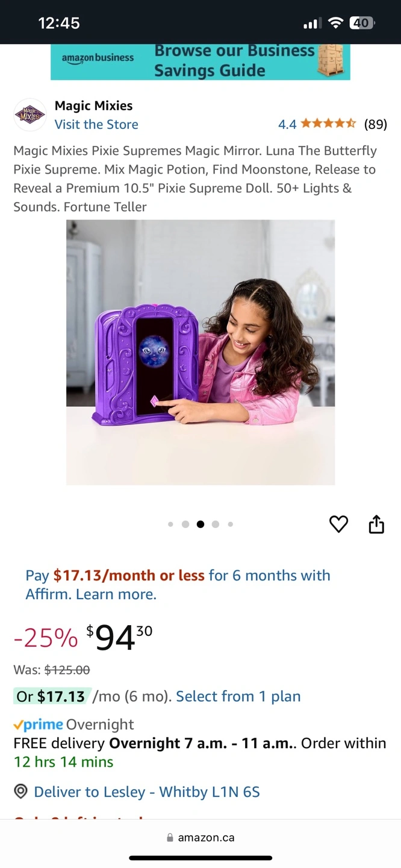Open the Amazon Business Savings Guide banner
Image resolution: width=401 pixels, height=868 pixels.
[200, 61]
